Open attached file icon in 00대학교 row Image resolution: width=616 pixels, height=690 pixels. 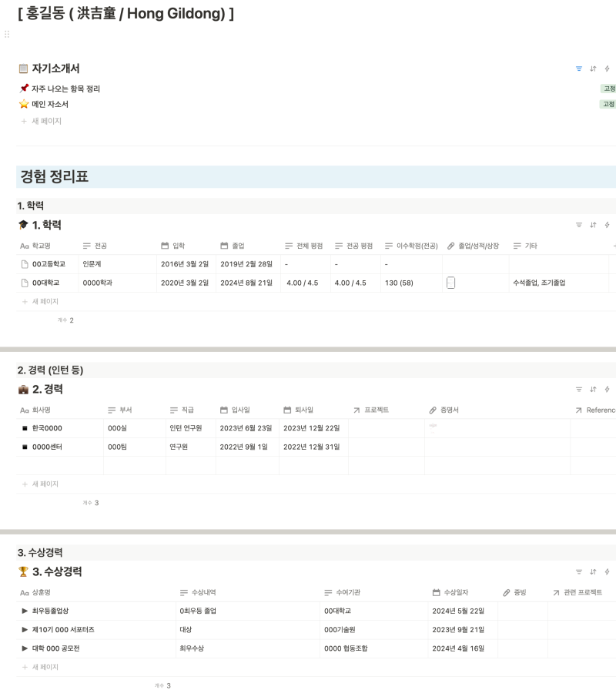450,283
